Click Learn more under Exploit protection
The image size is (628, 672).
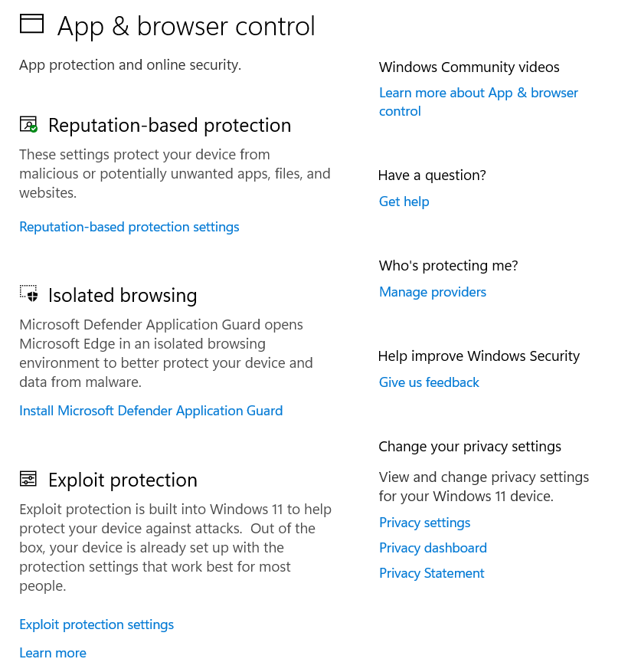[x=53, y=653]
